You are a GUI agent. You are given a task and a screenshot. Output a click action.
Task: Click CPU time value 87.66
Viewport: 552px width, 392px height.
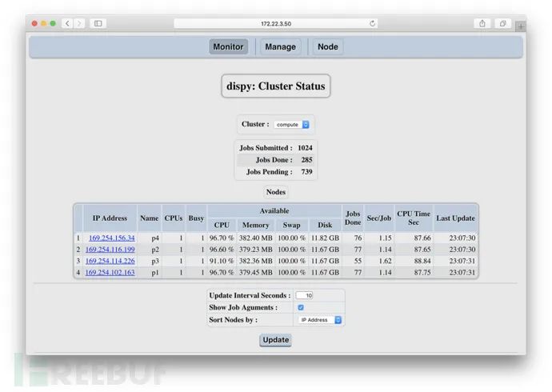422,238
